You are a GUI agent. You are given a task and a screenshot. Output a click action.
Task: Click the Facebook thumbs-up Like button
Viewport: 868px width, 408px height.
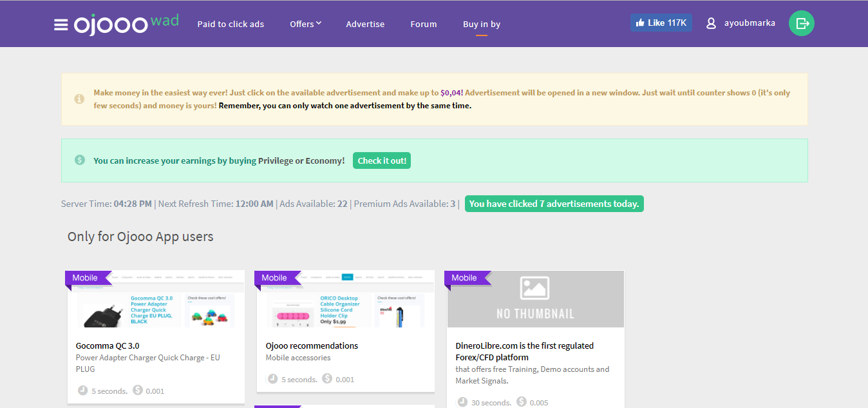[661, 23]
